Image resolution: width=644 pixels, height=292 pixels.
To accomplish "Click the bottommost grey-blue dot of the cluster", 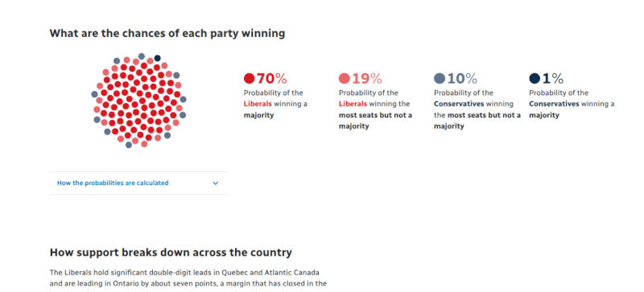I will coord(129,145).
